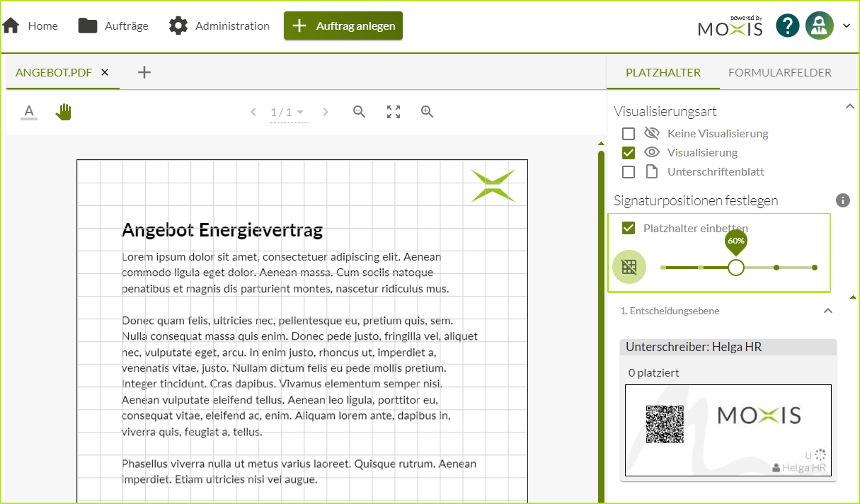Check the Unterschriftenblatt checkbox
The height and width of the screenshot is (504, 860).
(x=628, y=172)
